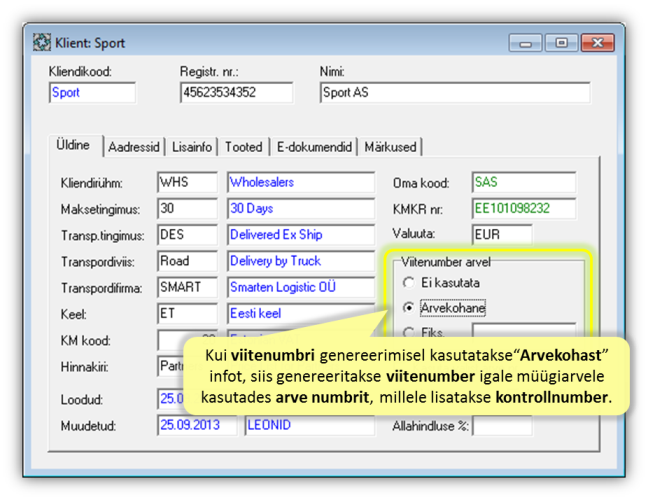Click the Oma kood field SAS

pos(524,182)
